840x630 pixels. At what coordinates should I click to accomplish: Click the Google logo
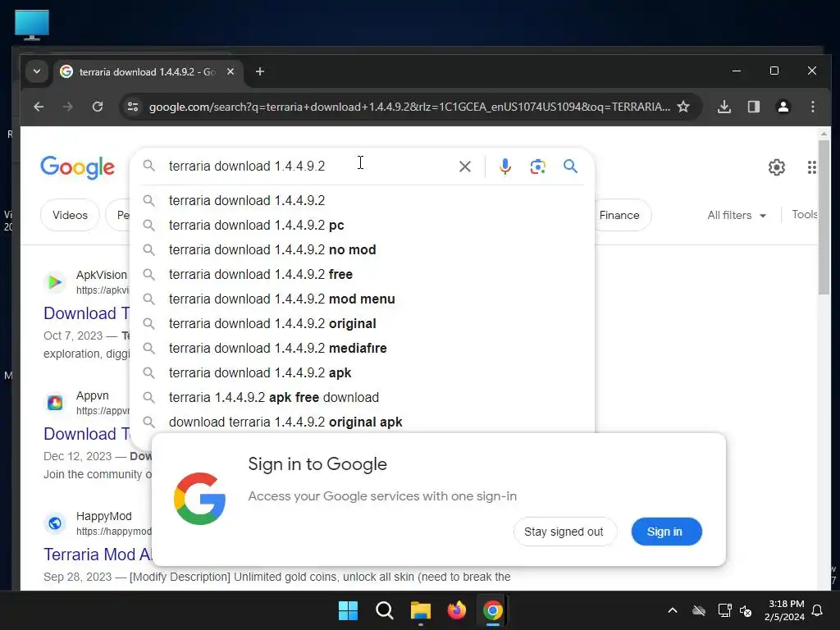(77, 167)
